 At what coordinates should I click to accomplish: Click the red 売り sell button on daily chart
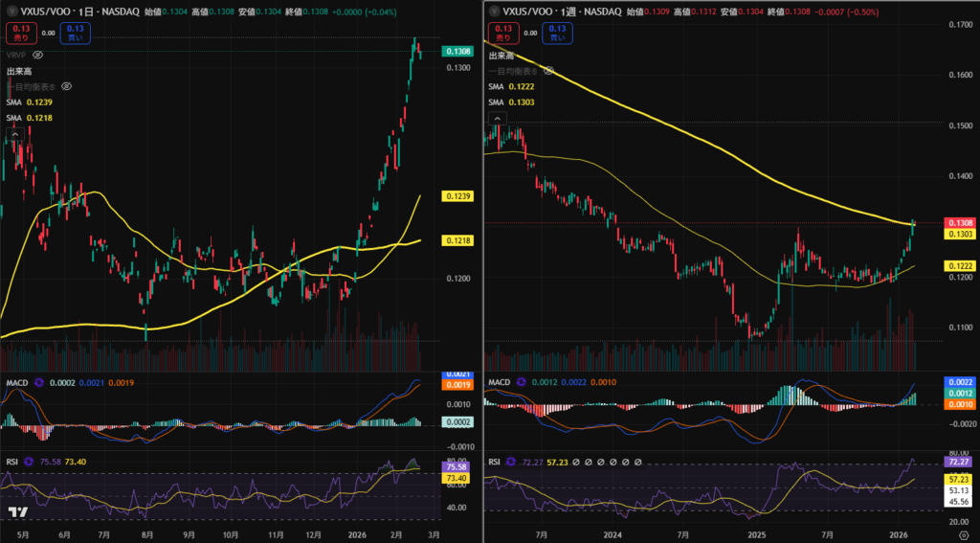click(20, 33)
